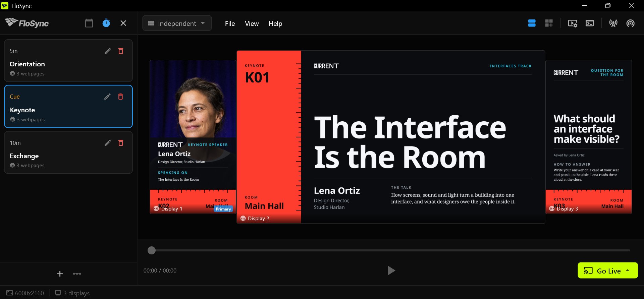This screenshot has height=299, width=644.
Task: Edit the Exchange scene with pencil icon
Action: (107, 143)
